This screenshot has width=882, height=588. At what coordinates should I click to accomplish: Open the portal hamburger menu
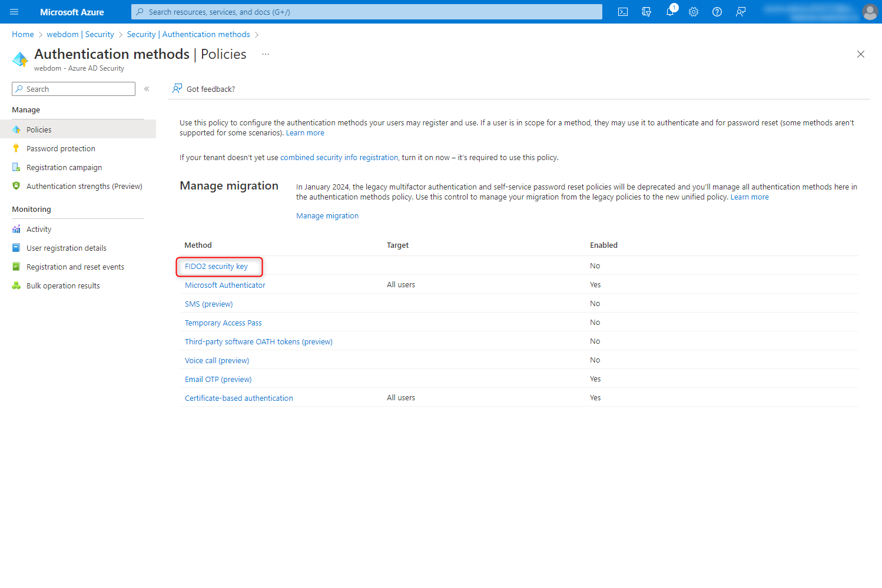[x=14, y=12]
